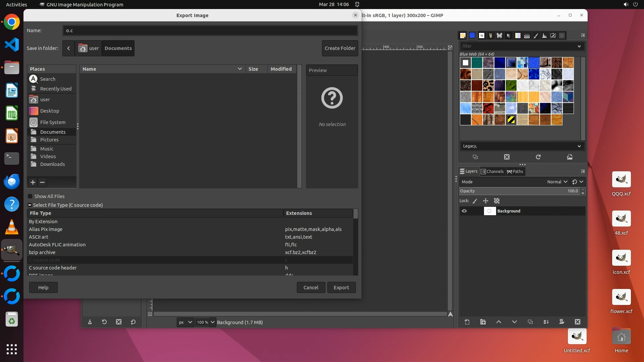Click the Create Folder button
Screen dimensions: 644x362
point(340,48)
